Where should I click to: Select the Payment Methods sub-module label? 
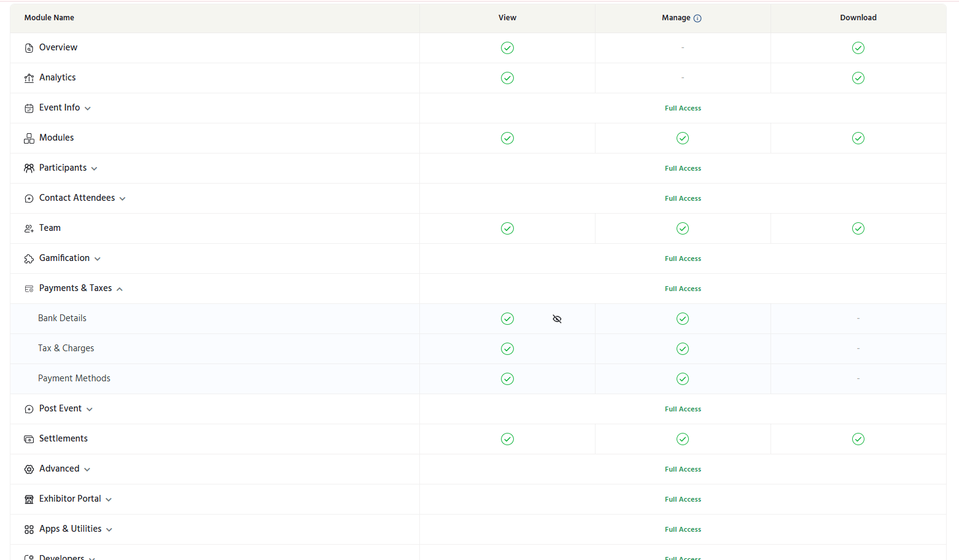pyautogui.click(x=74, y=378)
